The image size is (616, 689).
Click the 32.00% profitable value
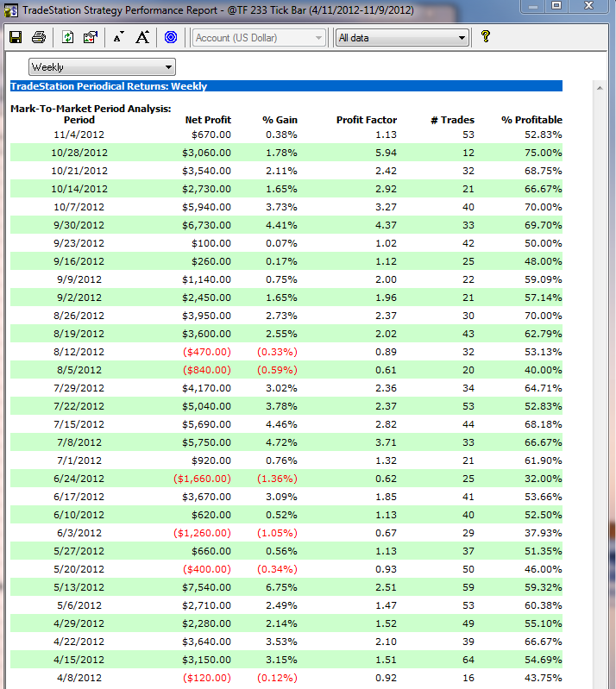point(543,479)
